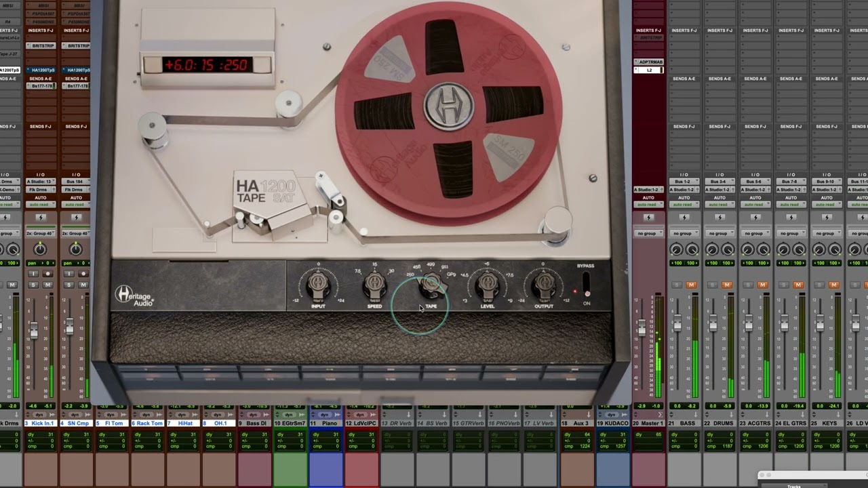Open the HA1200TpS insert on SN Cmp track
The width and height of the screenshot is (868, 488).
[75, 70]
